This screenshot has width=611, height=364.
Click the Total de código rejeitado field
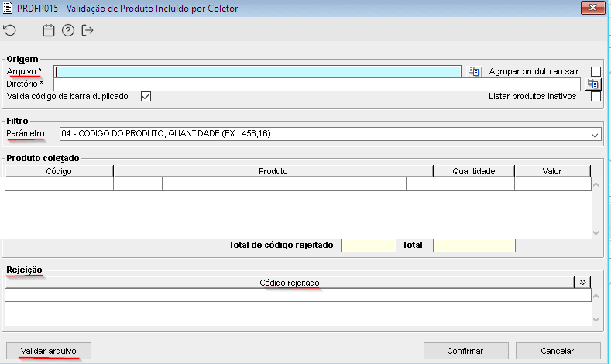(369, 246)
